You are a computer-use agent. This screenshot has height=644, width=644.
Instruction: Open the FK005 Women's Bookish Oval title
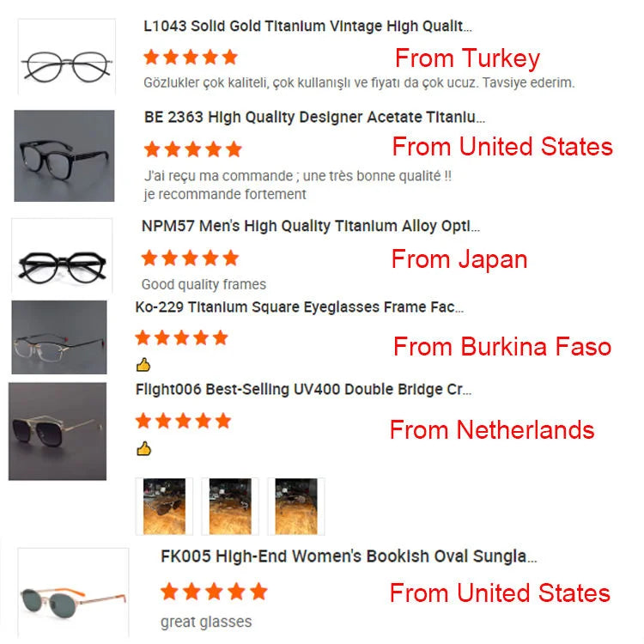(x=349, y=556)
